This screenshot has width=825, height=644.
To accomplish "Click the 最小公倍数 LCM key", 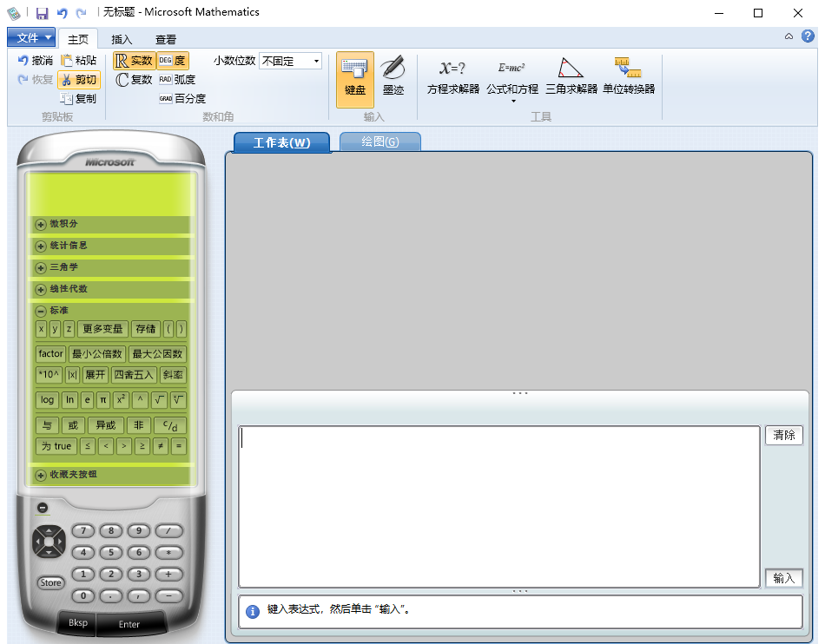I will coord(96,354).
